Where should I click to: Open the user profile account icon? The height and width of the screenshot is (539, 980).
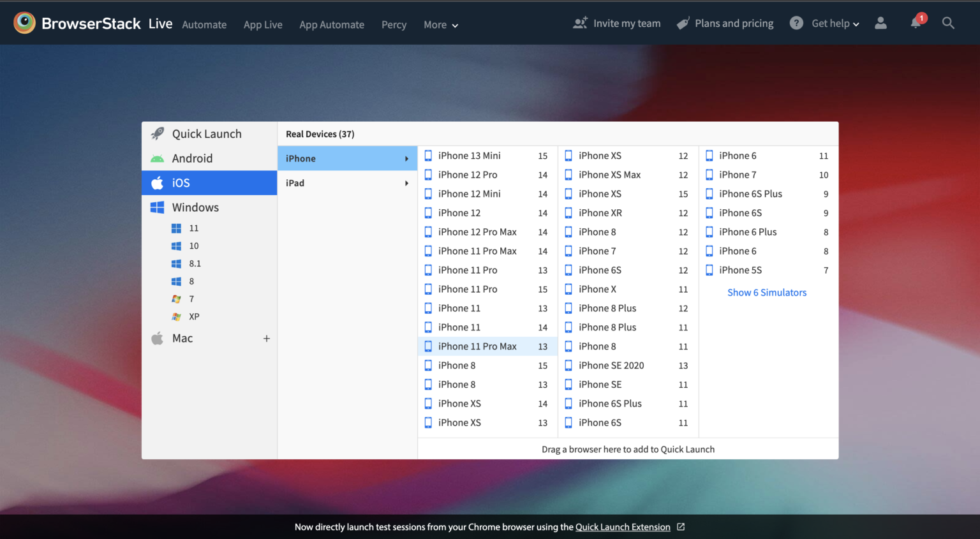tap(881, 22)
